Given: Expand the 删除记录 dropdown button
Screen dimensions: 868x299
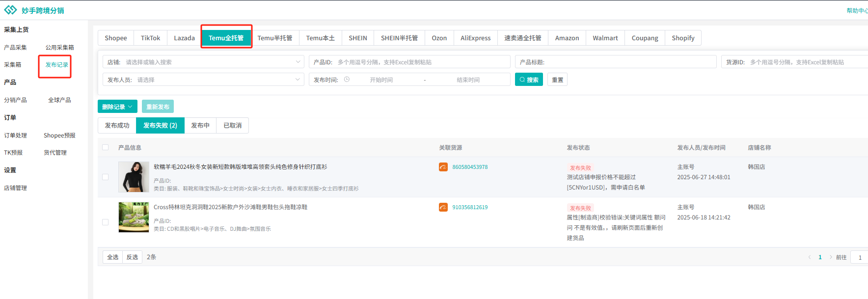Looking at the screenshot, I should click(117, 107).
